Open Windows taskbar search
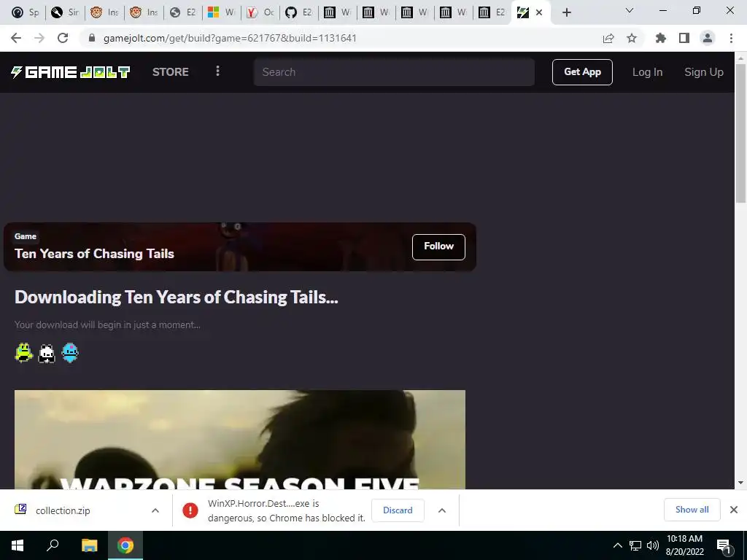 click(53, 545)
